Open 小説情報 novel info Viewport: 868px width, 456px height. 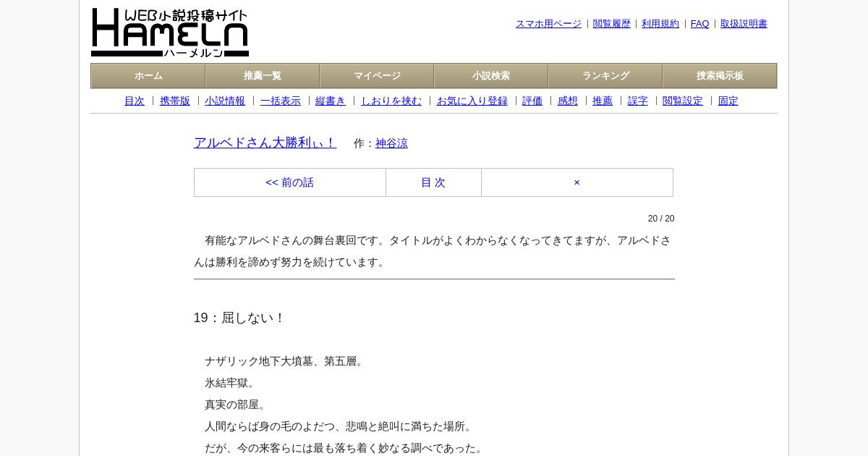click(x=225, y=101)
